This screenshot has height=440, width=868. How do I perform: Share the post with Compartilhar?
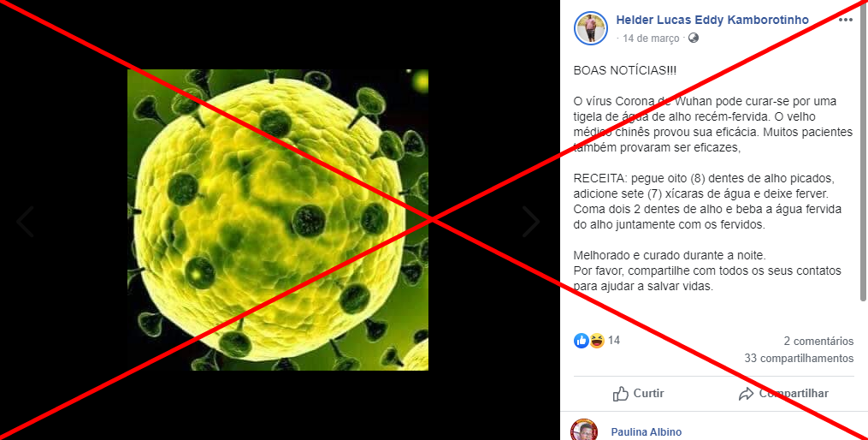click(x=783, y=394)
